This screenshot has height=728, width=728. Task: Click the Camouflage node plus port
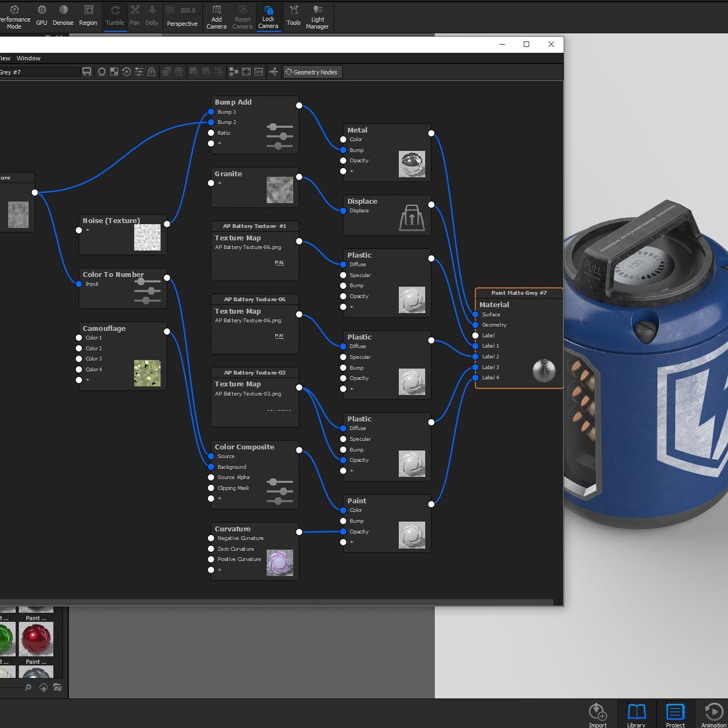[x=79, y=380]
